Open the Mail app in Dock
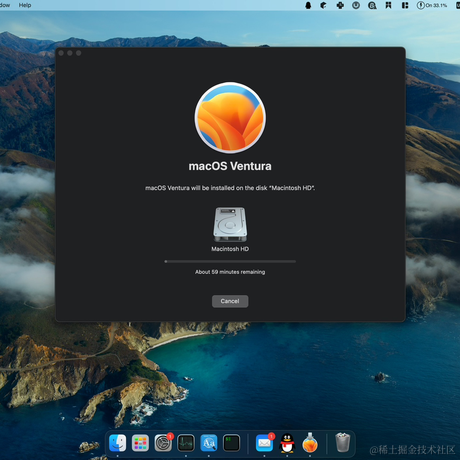Viewport: 460px width, 460px height. tap(264, 443)
